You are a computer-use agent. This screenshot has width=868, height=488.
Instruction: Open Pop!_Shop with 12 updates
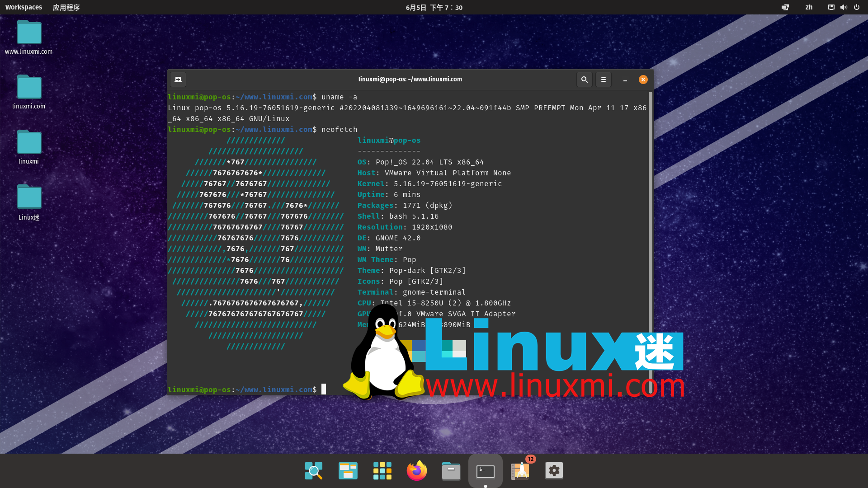click(x=520, y=471)
